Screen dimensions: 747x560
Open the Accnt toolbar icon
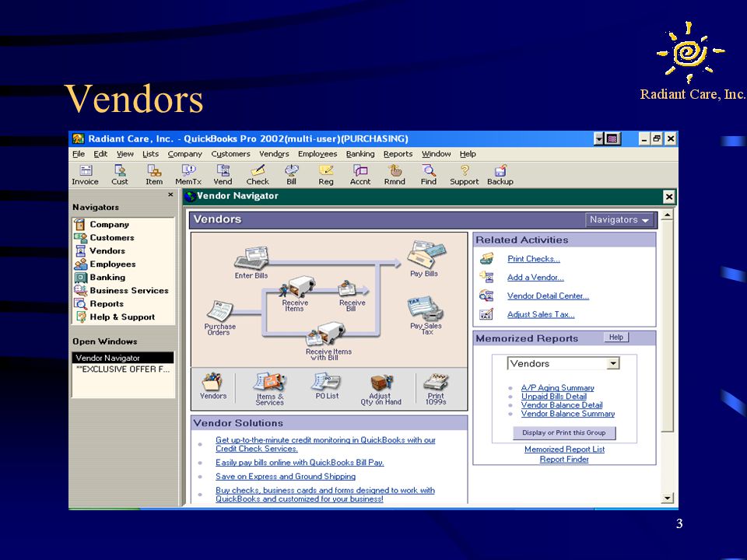point(360,175)
